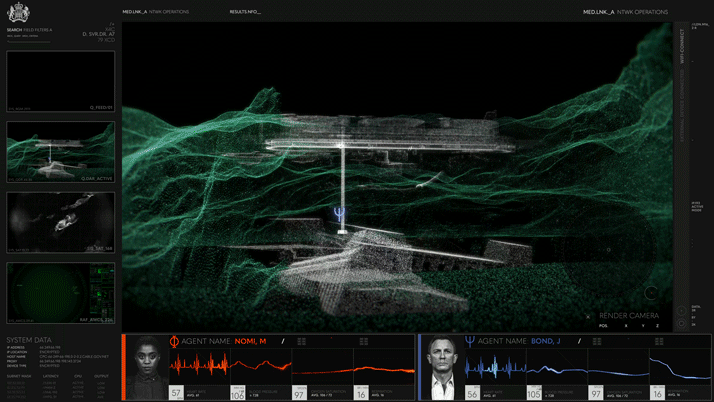The image size is (714, 402).
Task: Click the orange phi icon beside Nomi
Action: [x=172, y=341]
